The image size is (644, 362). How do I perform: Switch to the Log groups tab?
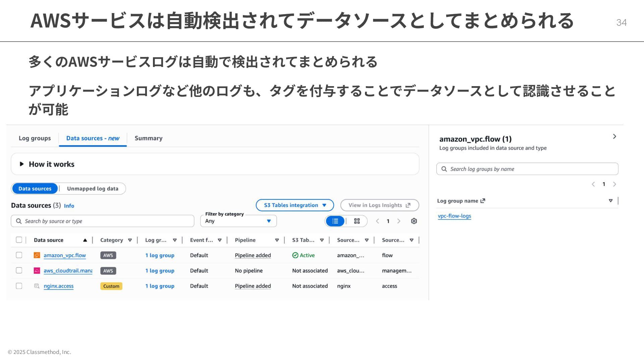(35, 138)
